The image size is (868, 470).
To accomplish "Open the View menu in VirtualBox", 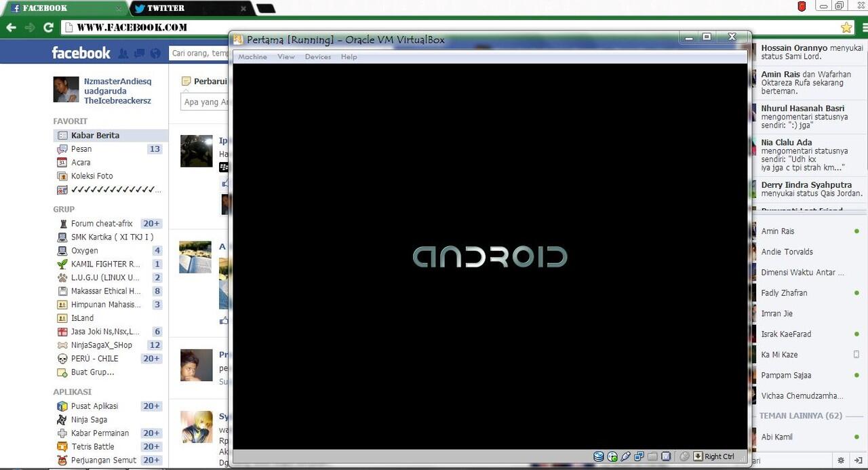I will pyautogui.click(x=286, y=57).
